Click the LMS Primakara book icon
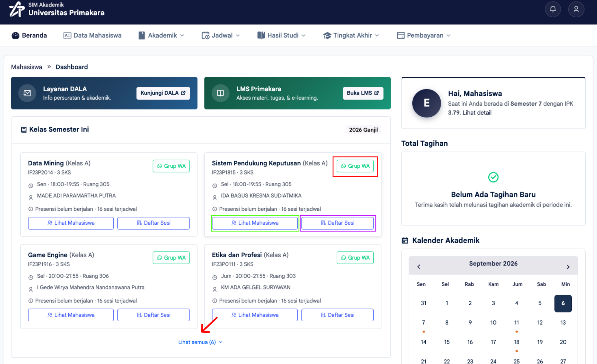Viewport: 597px width, 364px height. click(220, 93)
